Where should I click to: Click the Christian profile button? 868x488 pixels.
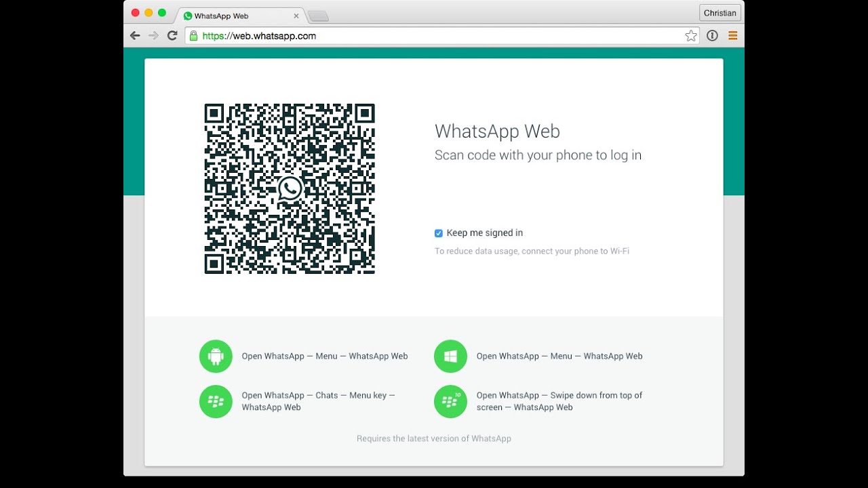pyautogui.click(x=719, y=13)
